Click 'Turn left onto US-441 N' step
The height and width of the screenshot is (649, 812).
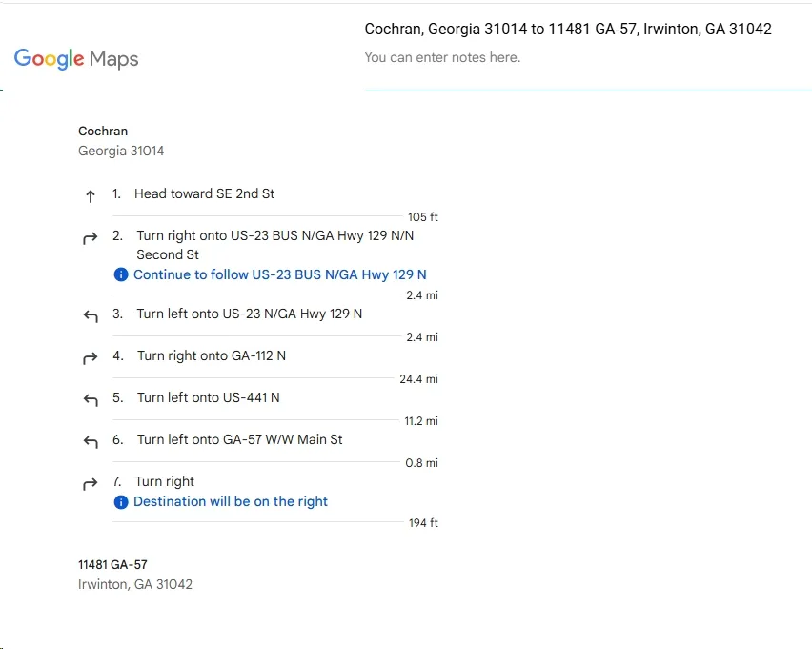208,397
